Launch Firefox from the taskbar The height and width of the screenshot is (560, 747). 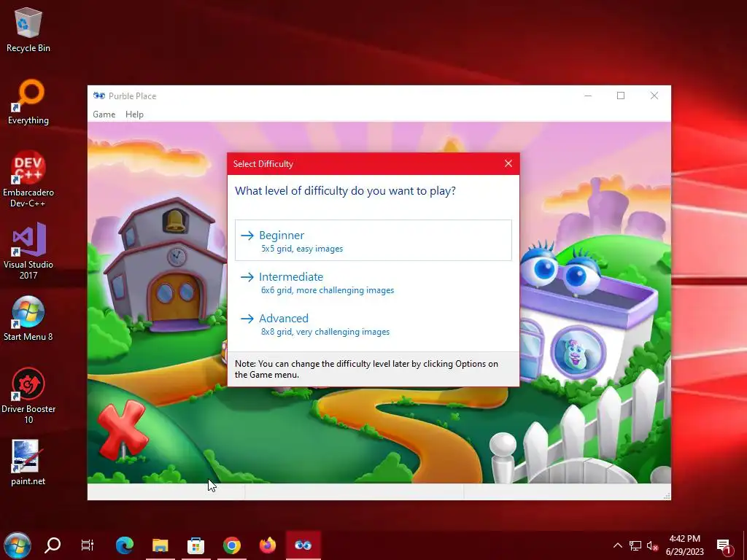pyautogui.click(x=268, y=545)
